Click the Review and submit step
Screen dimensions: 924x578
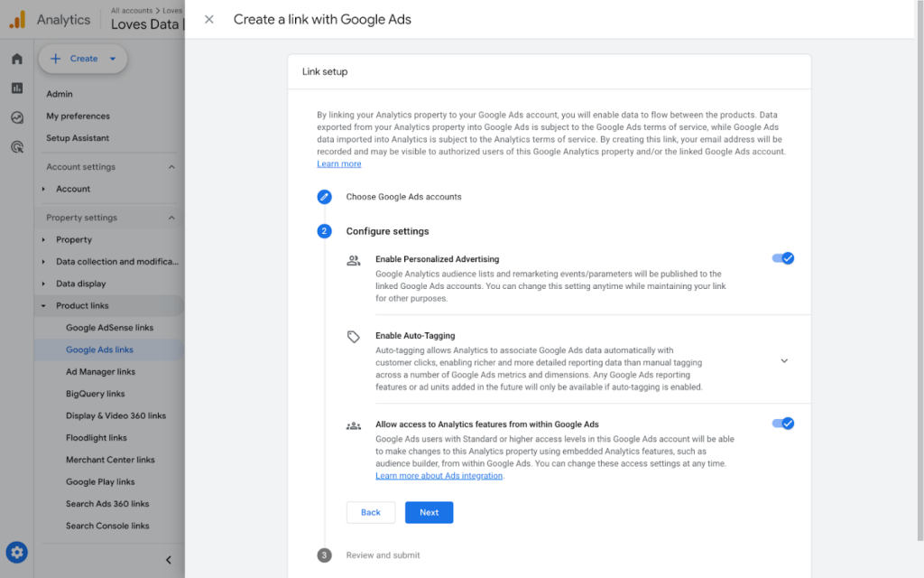[x=383, y=555]
